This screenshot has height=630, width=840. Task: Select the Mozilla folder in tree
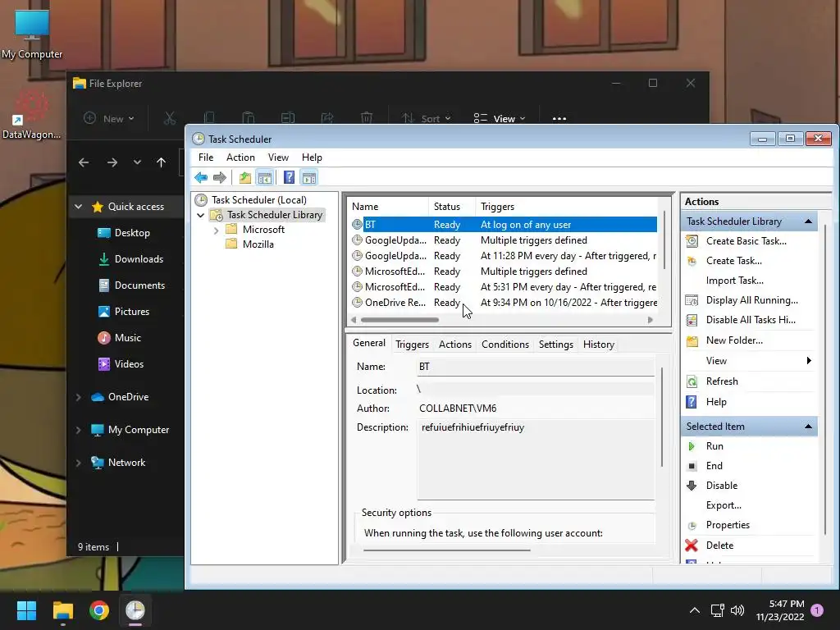click(x=258, y=244)
